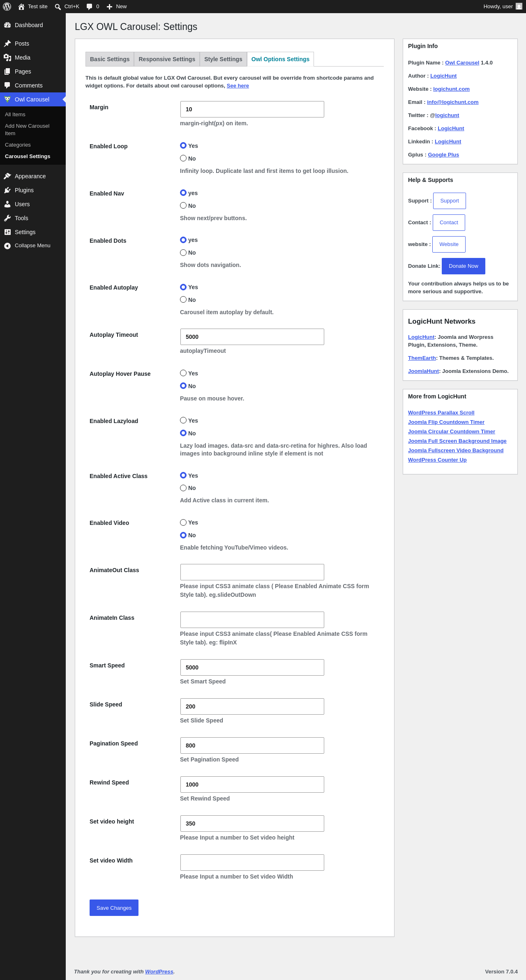Select No for Enabled Dots
The width and height of the screenshot is (526, 980).
[183, 252]
